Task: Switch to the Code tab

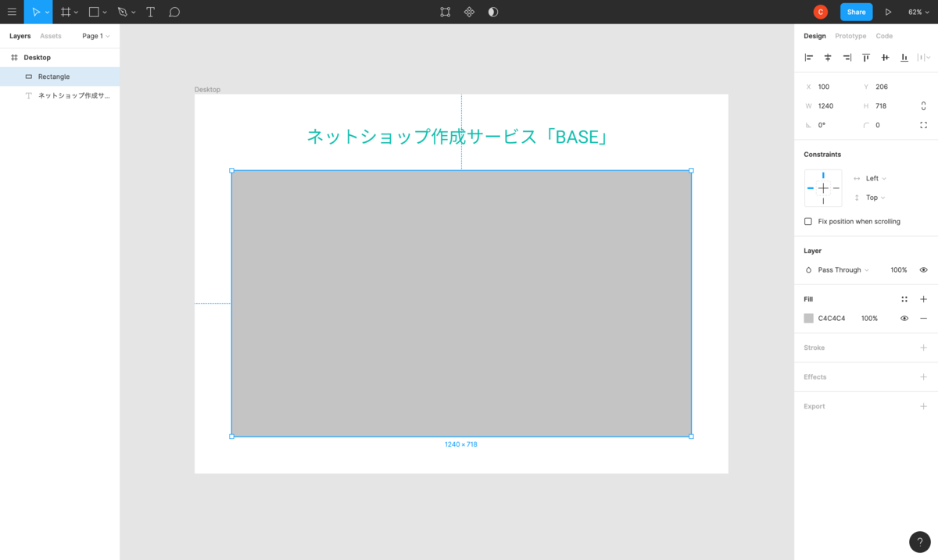Action: coord(884,36)
